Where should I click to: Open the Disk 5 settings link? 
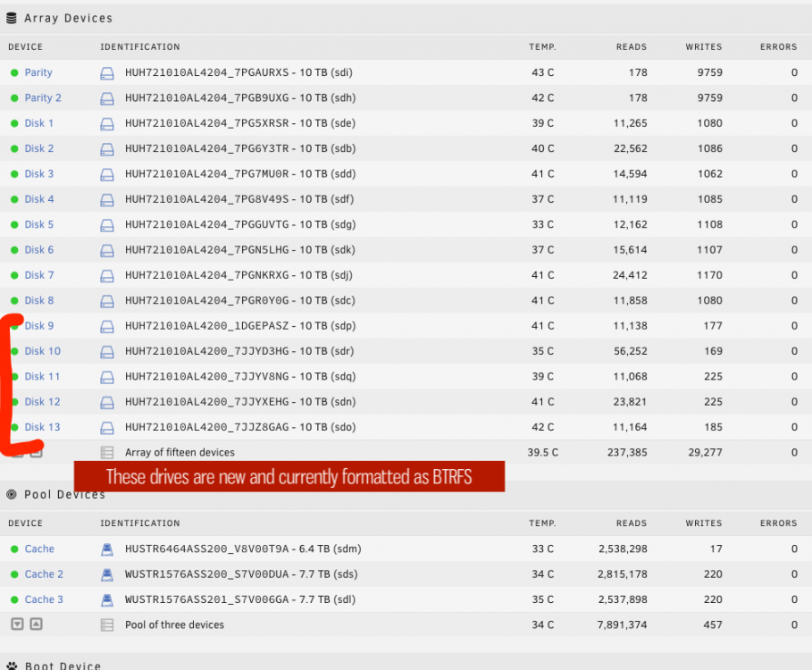(x=38, y=225)
